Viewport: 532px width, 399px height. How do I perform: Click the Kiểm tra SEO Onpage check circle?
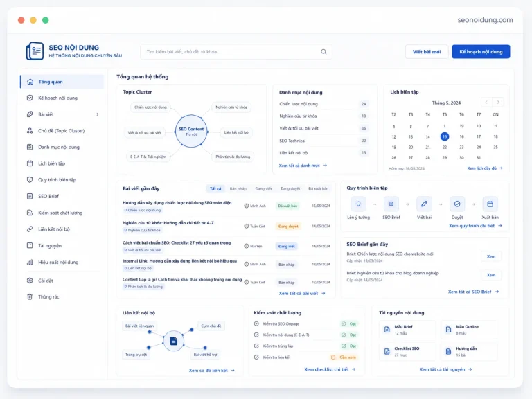click(x=256, y=323)
